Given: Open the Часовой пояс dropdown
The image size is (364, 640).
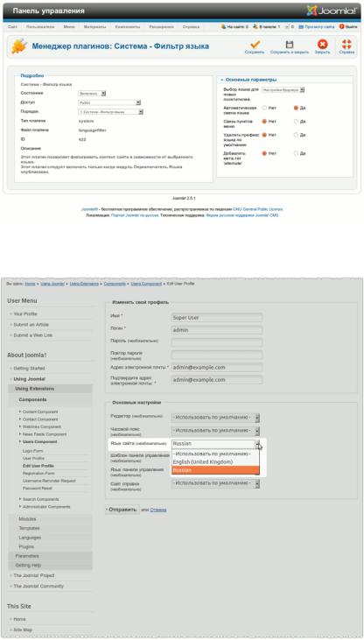Looking at the screenshot, I should [215, 430].
